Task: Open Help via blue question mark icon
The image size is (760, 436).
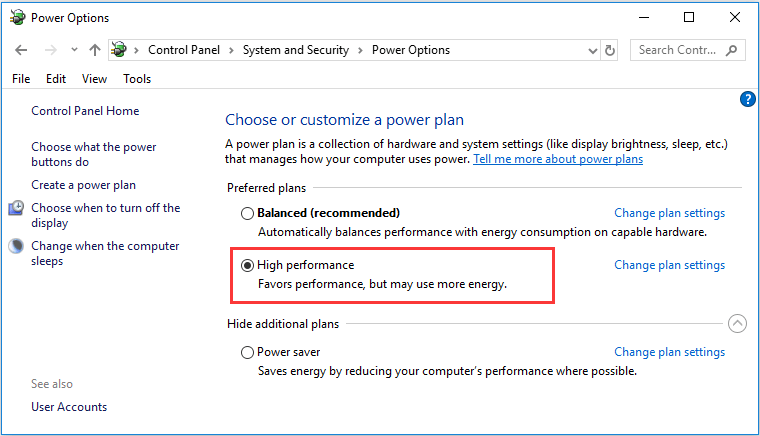Action: pos(747,99)
